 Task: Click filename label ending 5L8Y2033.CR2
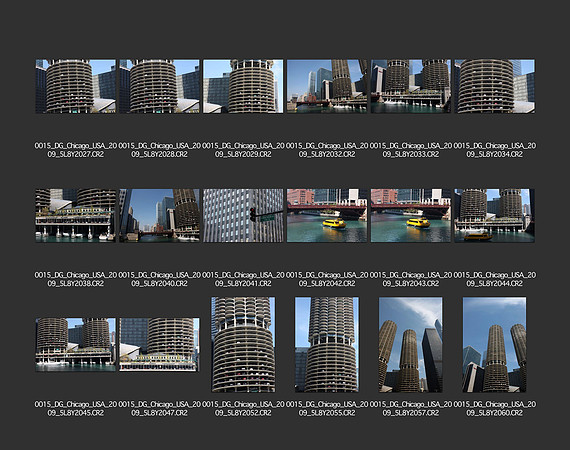pyautogui.click(x=411, y=150)
